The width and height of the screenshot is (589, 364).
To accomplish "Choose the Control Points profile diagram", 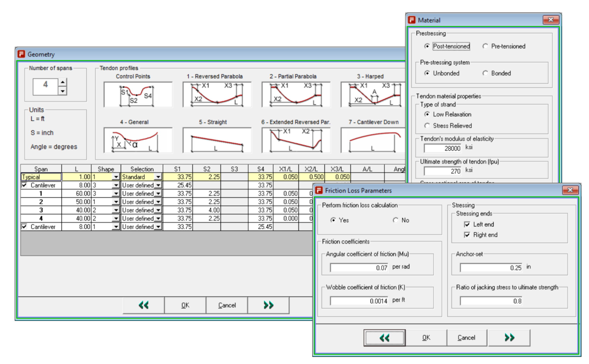I will [138, 94].
